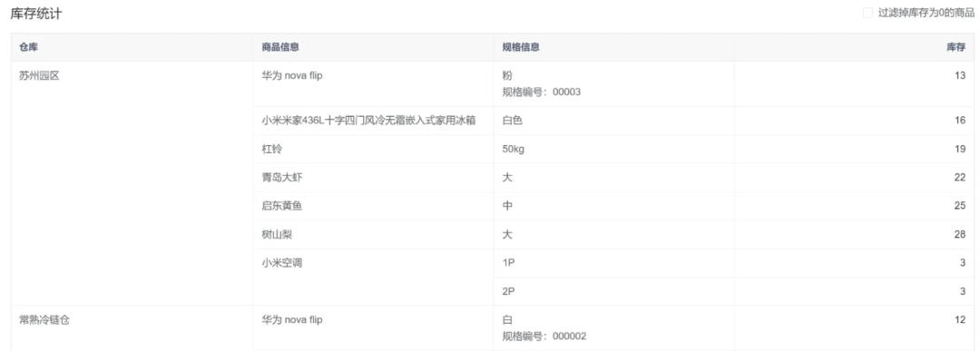The width and height of the screenshot is (980, 351).
Task: Click the 大 spec for 树山梨
Action: (x=507, y=235)
